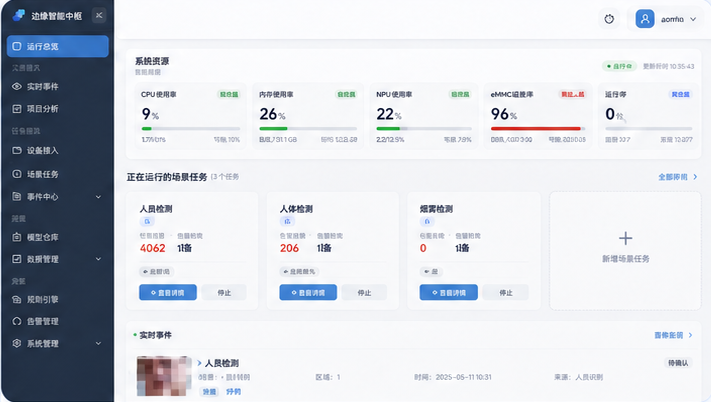The height and width of the screenshot is (402, 711).
Task: Click the second blue tag under the event
Action: click(x=234, y=392)
